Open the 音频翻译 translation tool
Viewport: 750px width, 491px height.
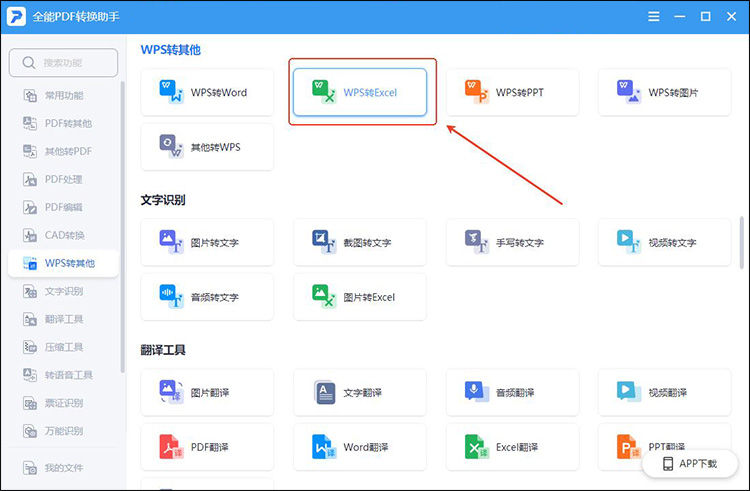[512, 393]
